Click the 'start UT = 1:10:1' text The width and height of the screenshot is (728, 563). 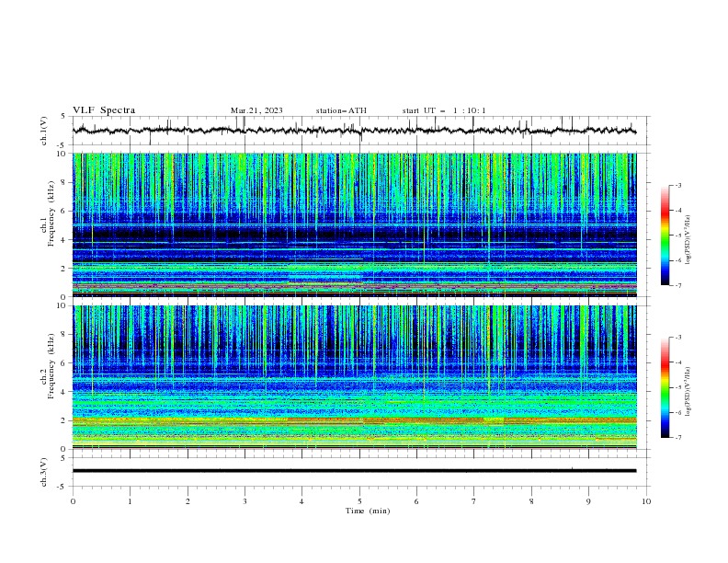[444, 110]
